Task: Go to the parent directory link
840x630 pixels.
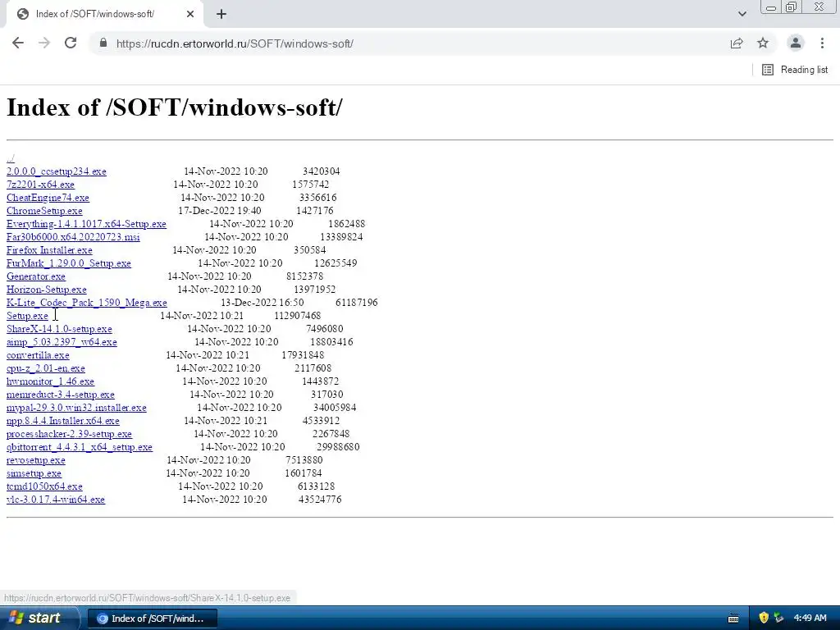Action: [10, 158]
